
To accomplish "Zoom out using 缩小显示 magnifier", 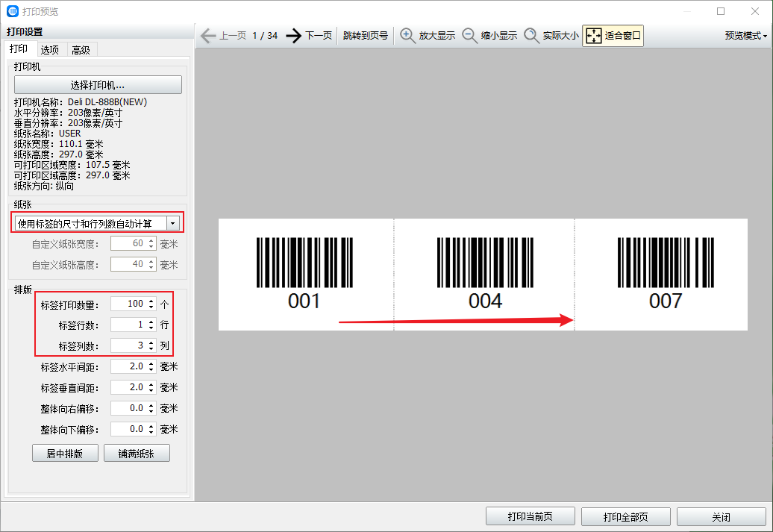I will pyautogui.click(x=489, y=36).
